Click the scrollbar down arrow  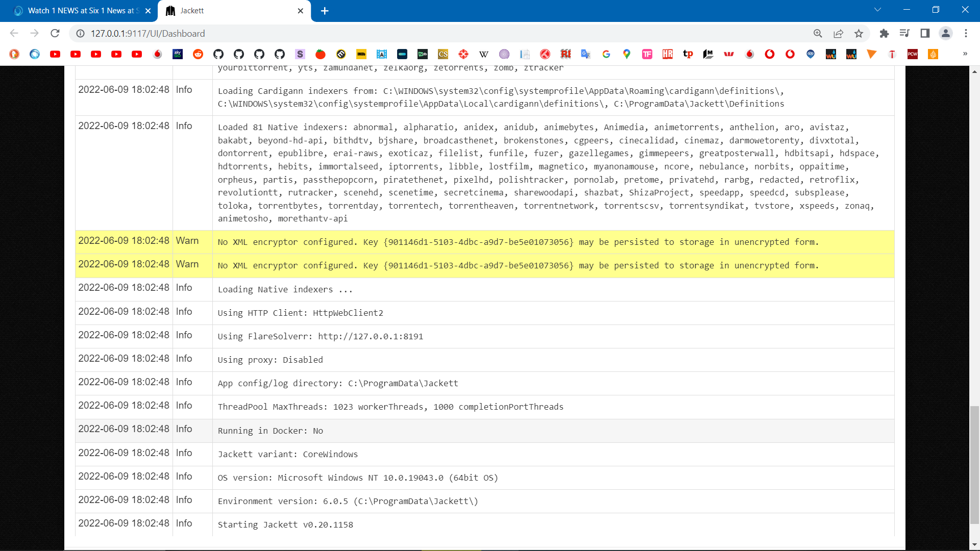click(974, 544)
